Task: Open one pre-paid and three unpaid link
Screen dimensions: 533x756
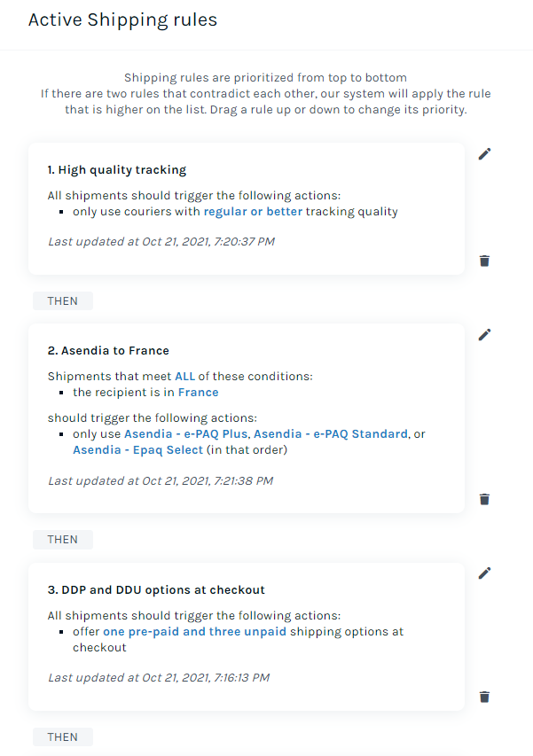Action: tap(194, 632)
